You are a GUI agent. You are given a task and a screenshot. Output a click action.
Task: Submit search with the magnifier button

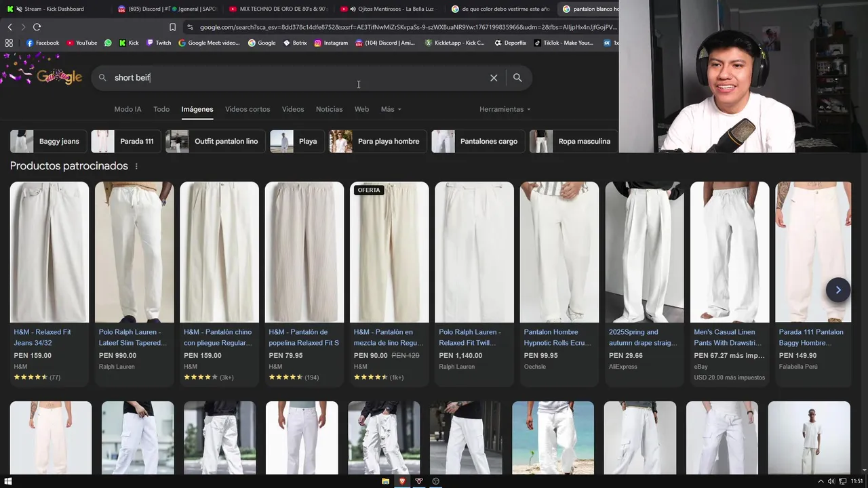click(517, 78)
